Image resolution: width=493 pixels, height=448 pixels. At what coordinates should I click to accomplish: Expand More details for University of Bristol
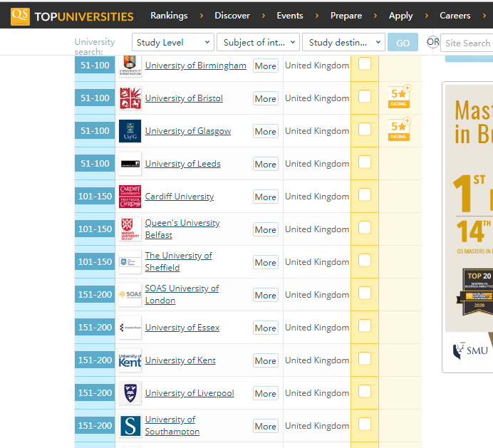[266, 98]
